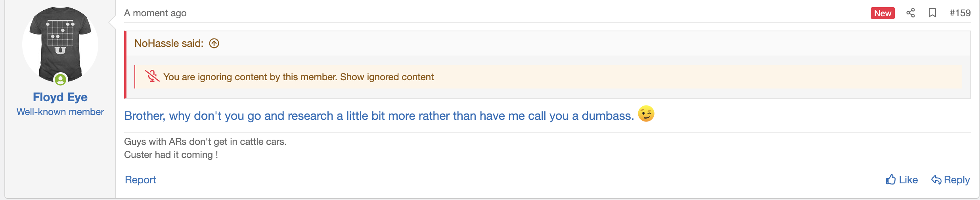Screen dimensions: 980x200
Task: Report this post
Action: pyautogui.click(x=140, y=180)
